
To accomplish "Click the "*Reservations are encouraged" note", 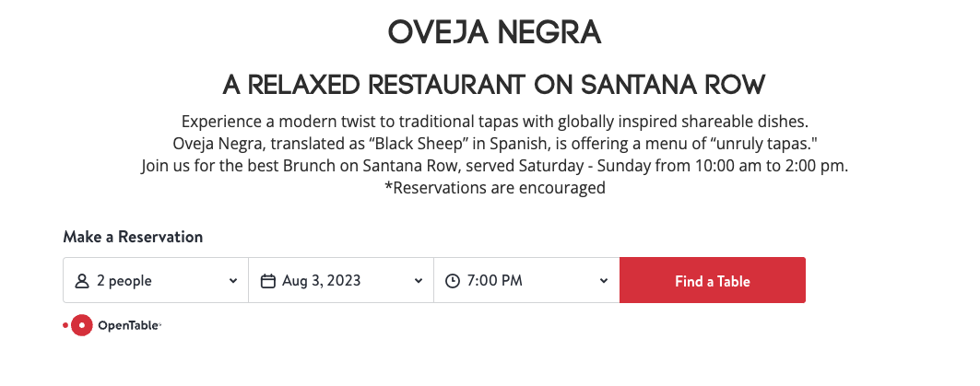I will (x=494, y=188).
